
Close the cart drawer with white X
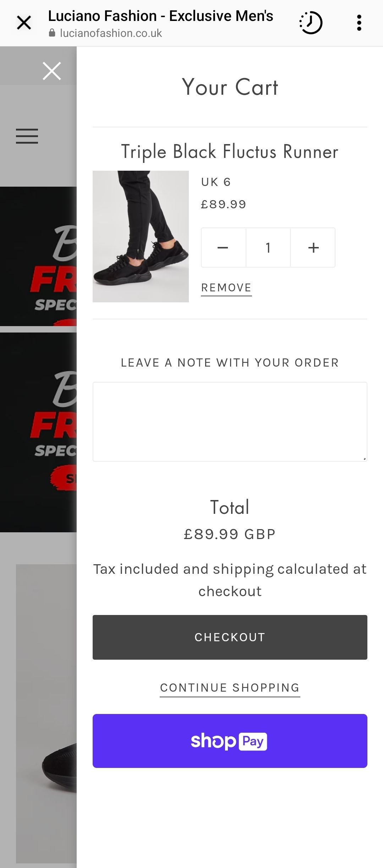[x=52, y=71]
